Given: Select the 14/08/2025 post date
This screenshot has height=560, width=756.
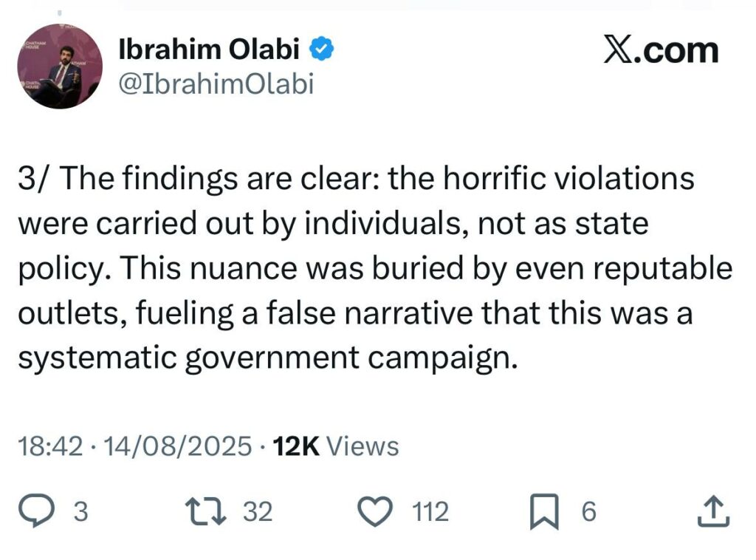Looking at the screenshot, I should point(178,446).
